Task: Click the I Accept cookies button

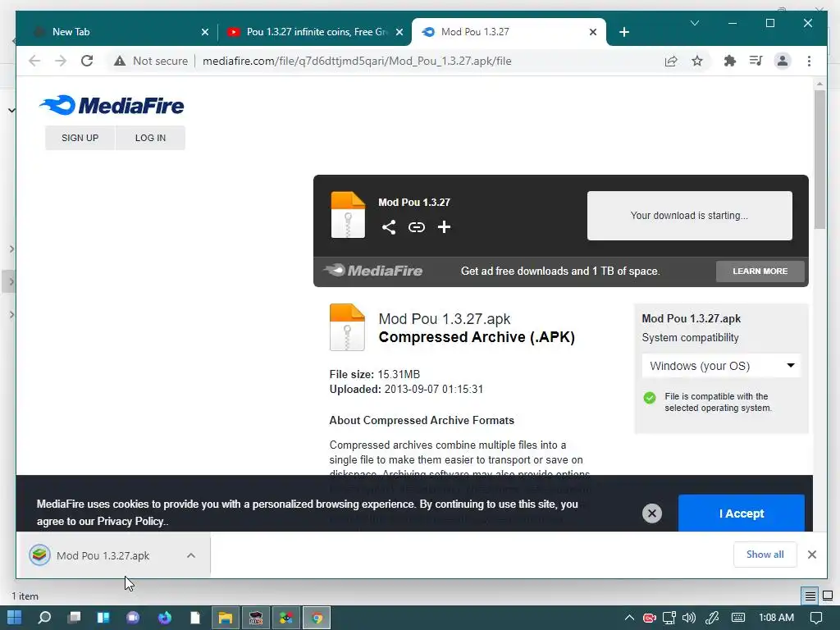Action: [x=742, y=514]
